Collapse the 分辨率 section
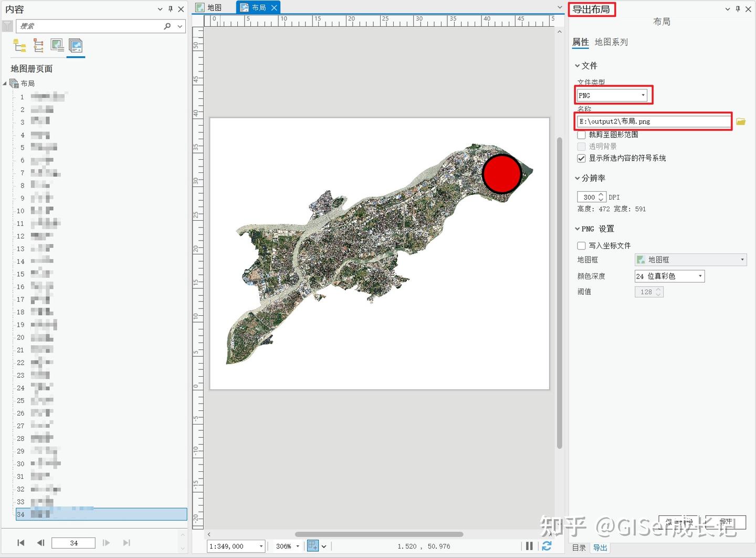The width and height of the screenshot is (756, 558). click(x=577, y=178)
